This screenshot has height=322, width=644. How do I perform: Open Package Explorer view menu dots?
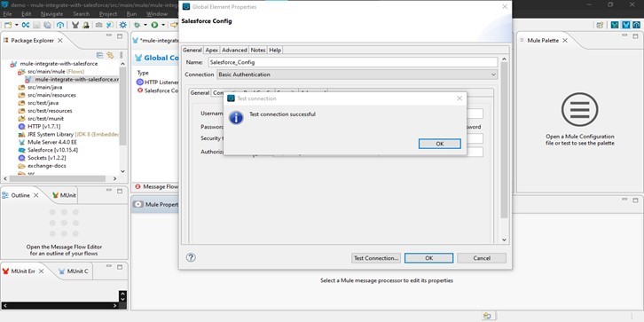click(x=122, y=55)
